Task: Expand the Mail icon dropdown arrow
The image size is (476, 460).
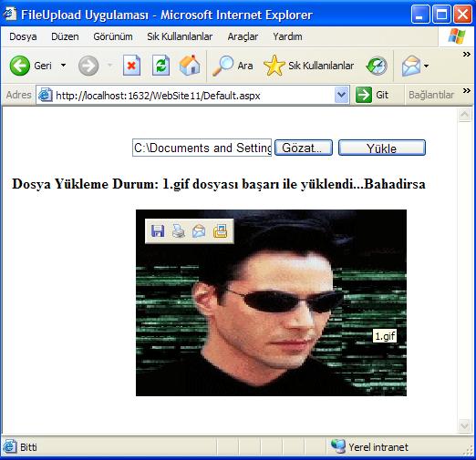Action: 426,66
